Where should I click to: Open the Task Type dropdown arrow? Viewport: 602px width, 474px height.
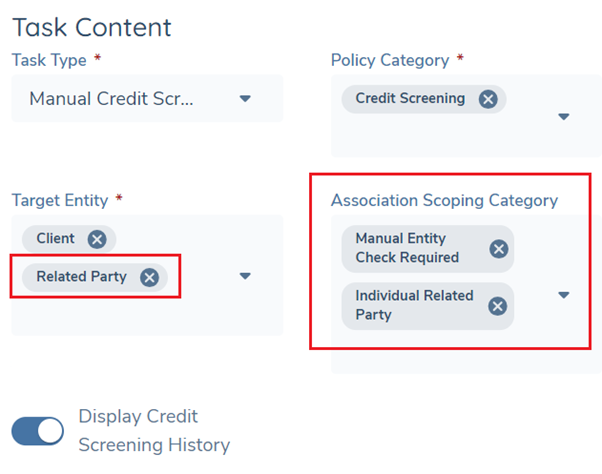point(245,99)
